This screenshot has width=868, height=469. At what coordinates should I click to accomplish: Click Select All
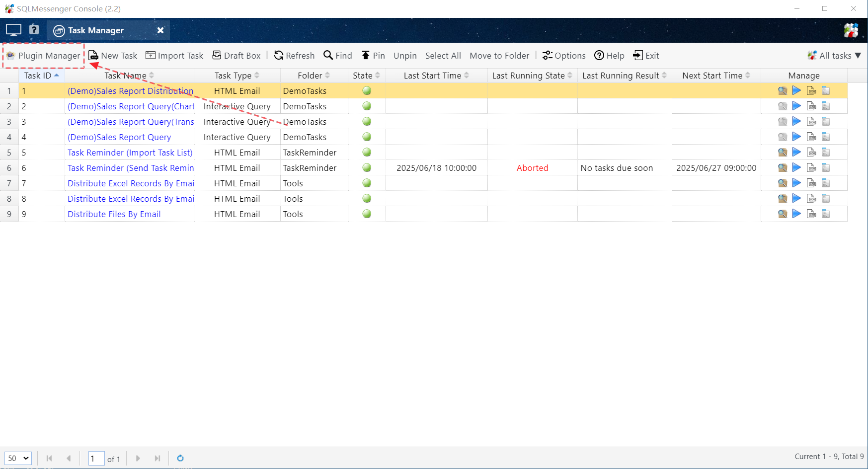tap(443, 56)
